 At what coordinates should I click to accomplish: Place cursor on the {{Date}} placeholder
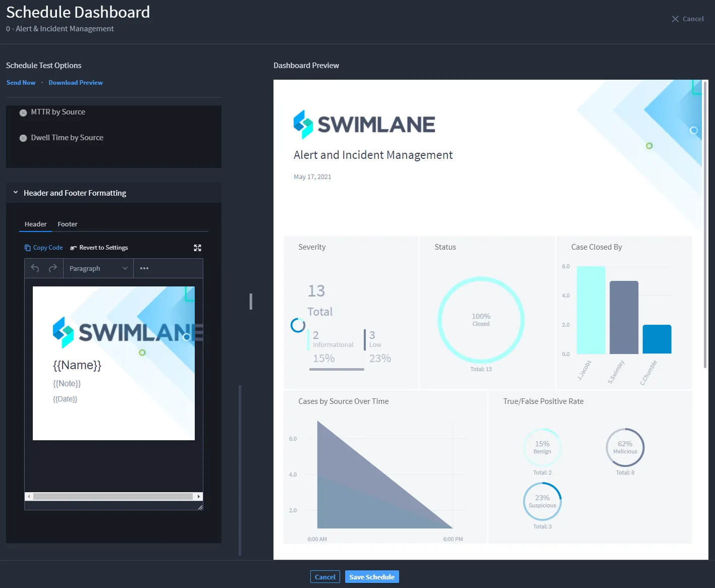[65, 399]
